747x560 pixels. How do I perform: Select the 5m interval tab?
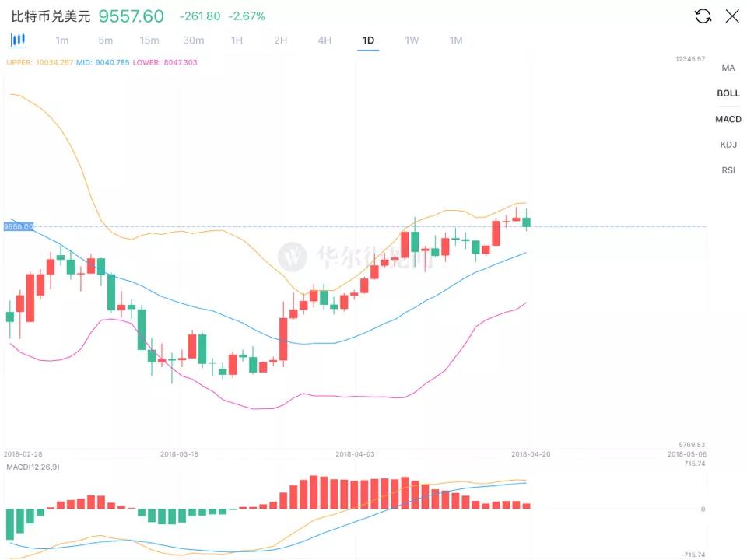coord(106,40)
